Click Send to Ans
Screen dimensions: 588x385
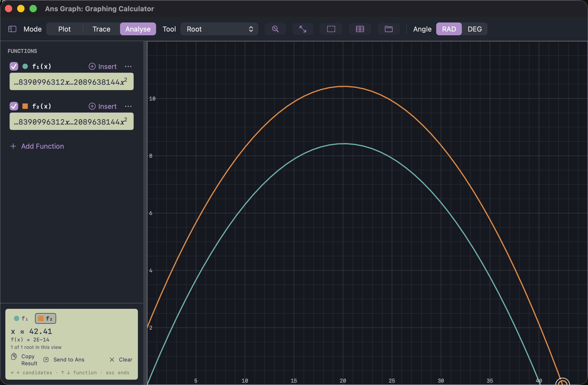[64, 360]
